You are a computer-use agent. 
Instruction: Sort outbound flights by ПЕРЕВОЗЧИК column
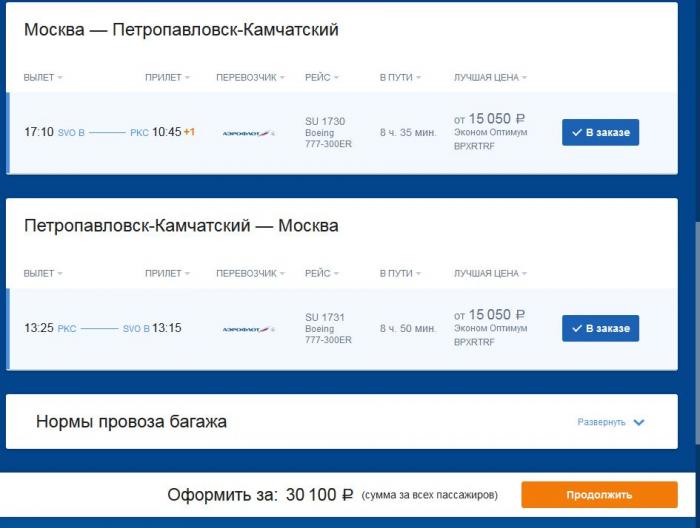(x=250, y=77)
